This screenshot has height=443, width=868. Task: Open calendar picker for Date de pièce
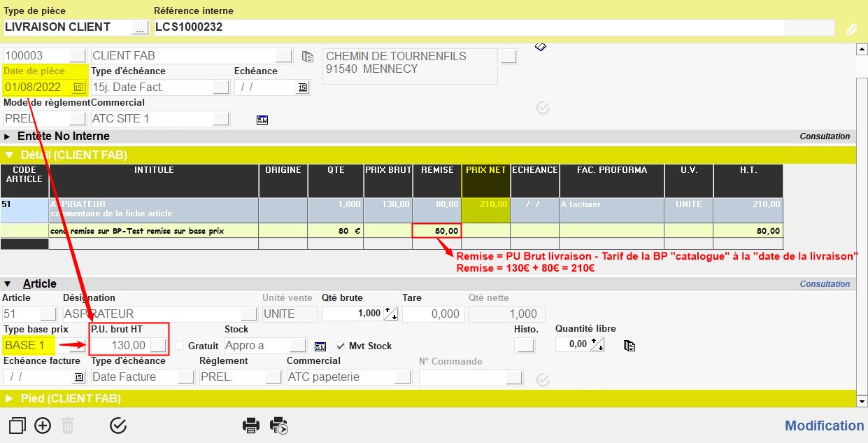tap(78, 87)
